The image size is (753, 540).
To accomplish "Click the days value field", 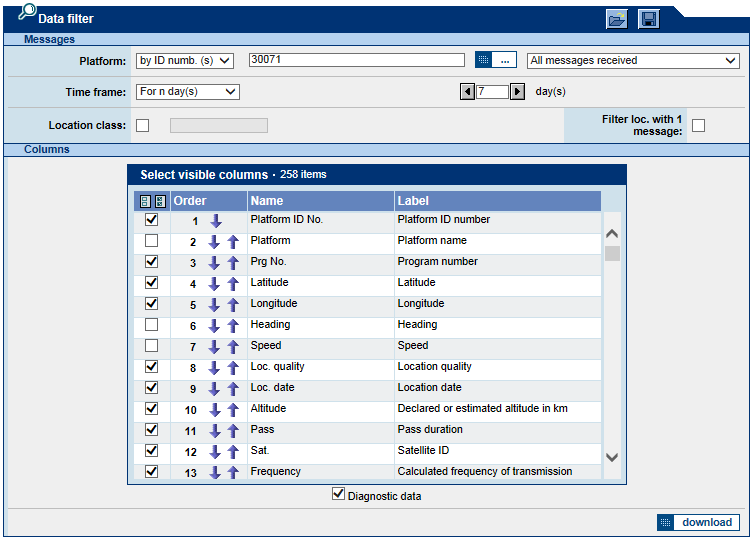I will [492, 91].
